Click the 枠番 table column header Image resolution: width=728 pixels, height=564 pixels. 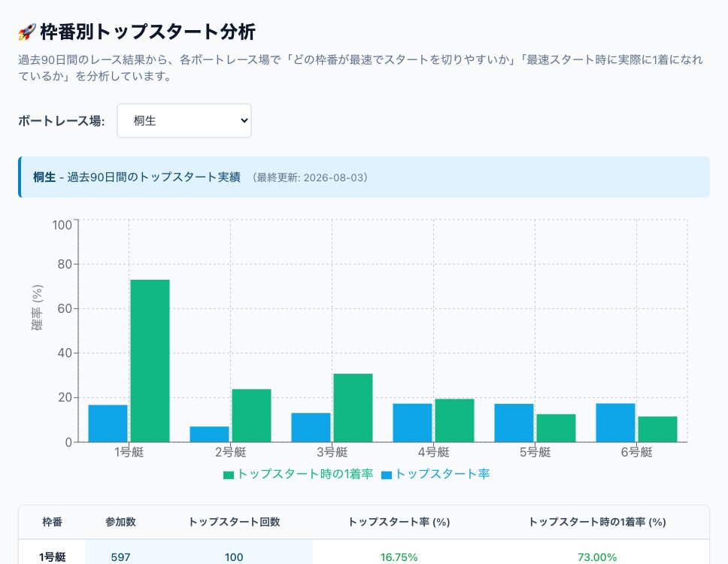click(x=52, y=522)
